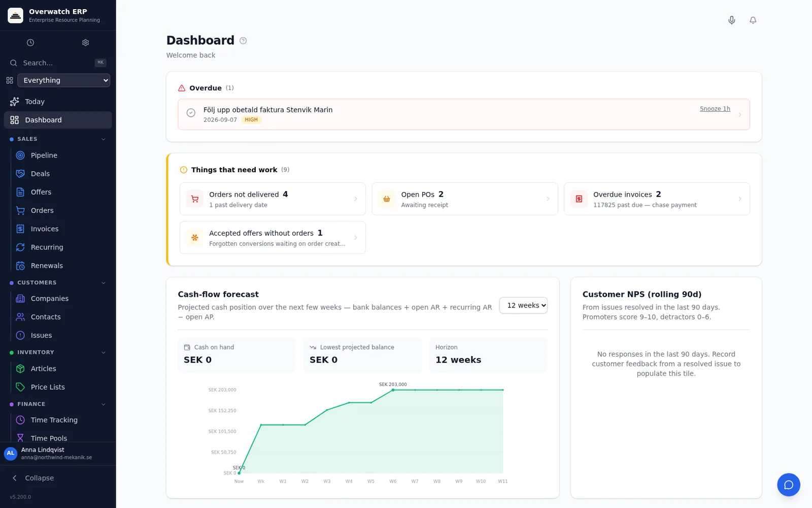Click the sidebar Search field
Screen dimensions: 812x508
tap(58, 63)
